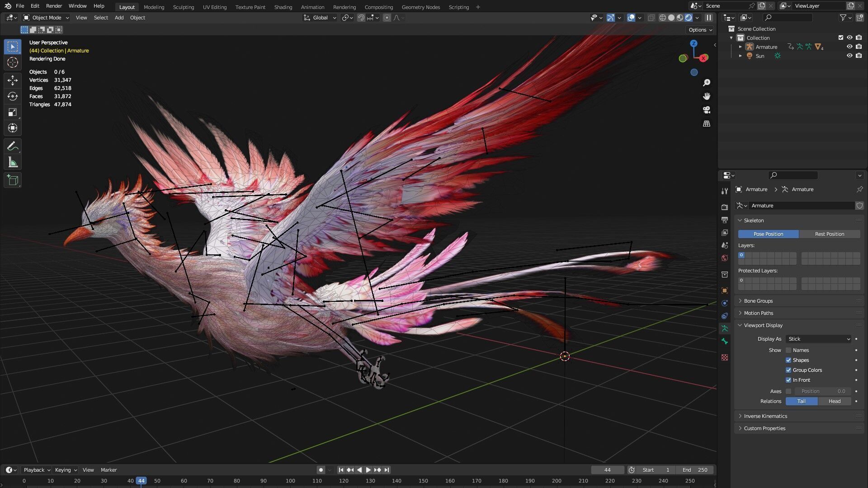Toggle the Names checkbox

[x=788, y=350]
